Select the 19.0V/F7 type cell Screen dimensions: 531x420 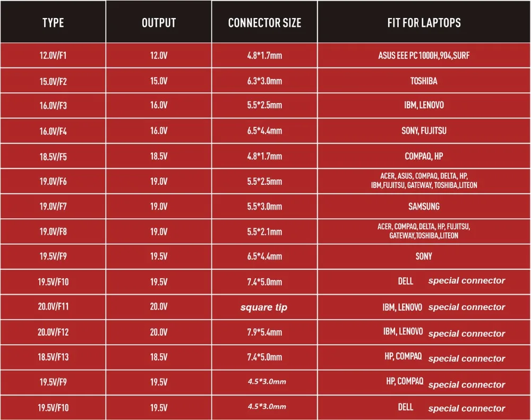[53, 206]
